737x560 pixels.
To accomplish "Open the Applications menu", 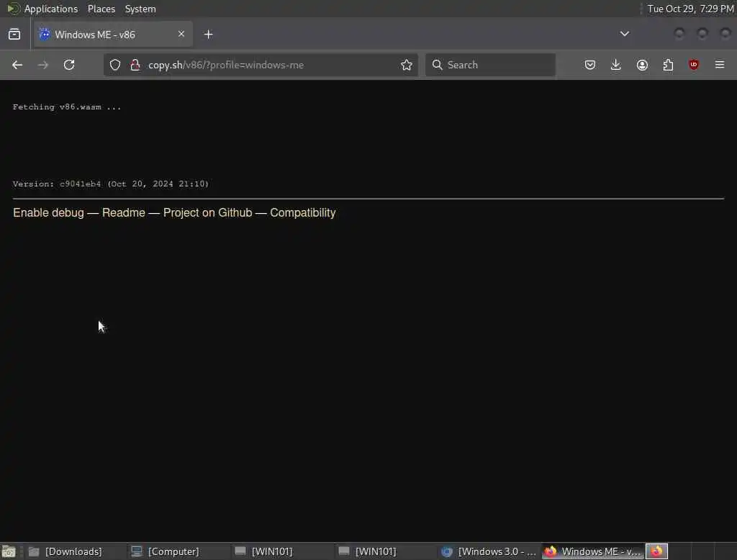I will click(x=51, y=9).
